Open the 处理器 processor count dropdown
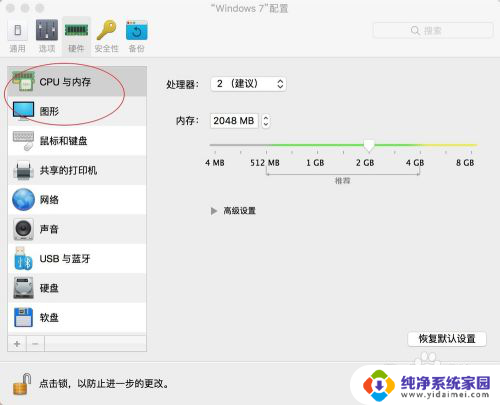 point(248,84)
